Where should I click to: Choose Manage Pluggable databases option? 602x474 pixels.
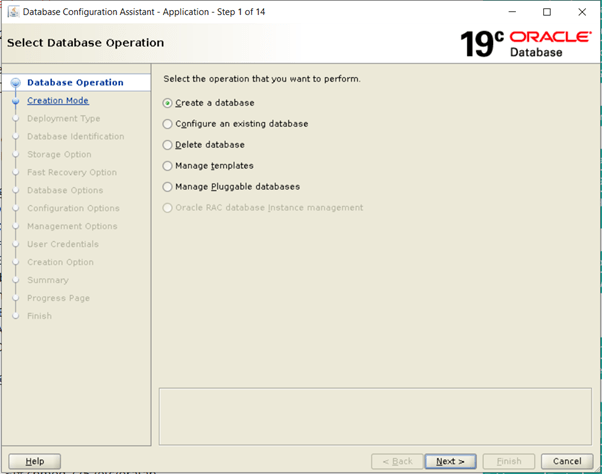(x=168, y=187)
